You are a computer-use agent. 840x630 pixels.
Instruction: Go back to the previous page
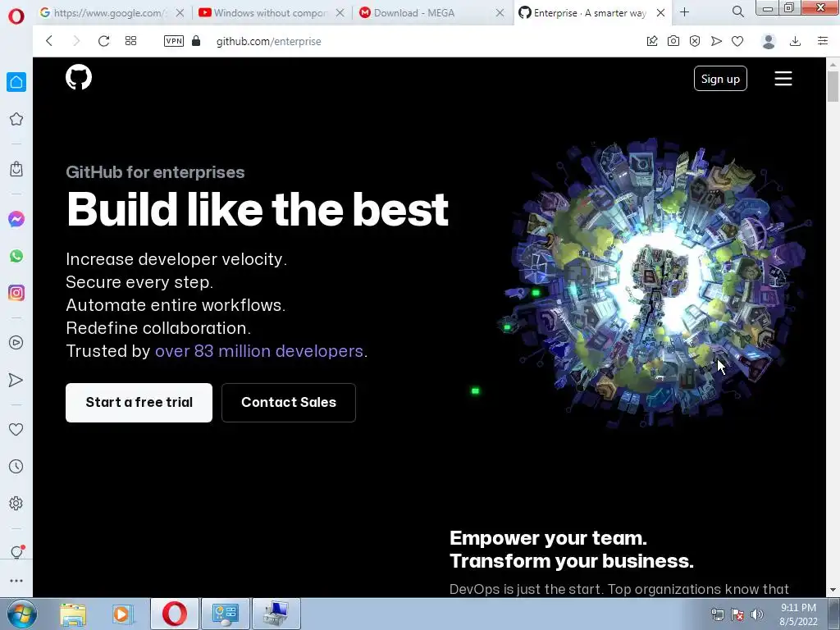tap(49, 41)
